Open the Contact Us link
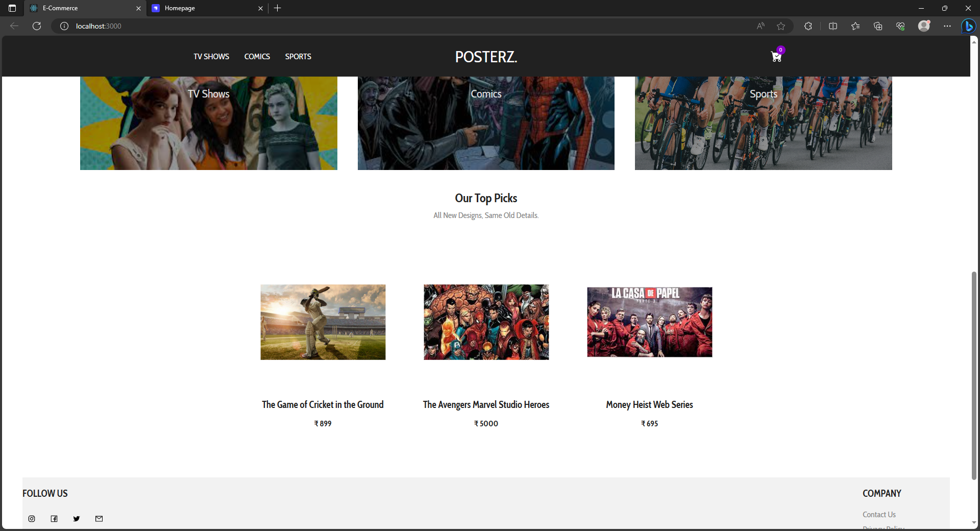The image size is (980, 531). pyautogui.click(x=878, y=514)
